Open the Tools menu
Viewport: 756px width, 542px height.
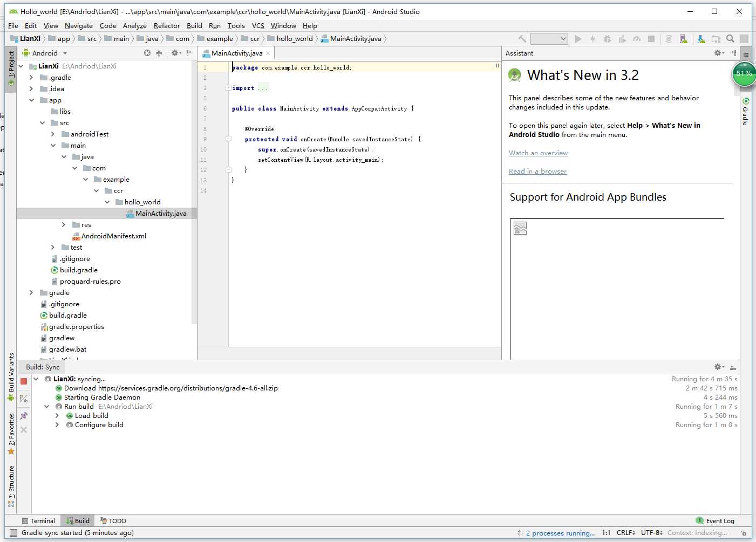click(236, 25)
